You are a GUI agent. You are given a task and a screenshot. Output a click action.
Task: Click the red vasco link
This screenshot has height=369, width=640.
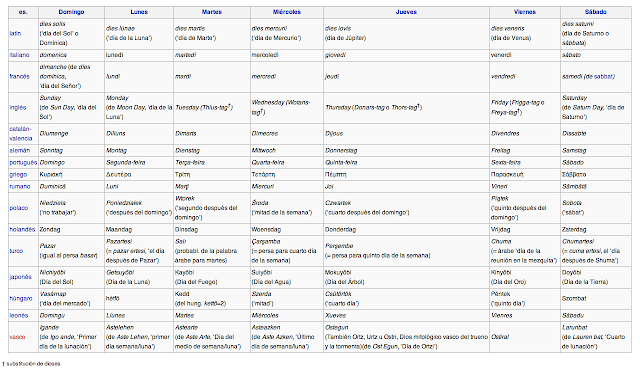click(x=17, y=337)
